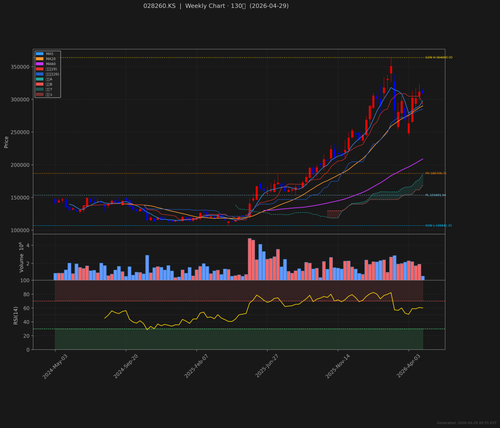
Task: Click the MA60 purple legend swatch
Action: [x=40, y=64]
